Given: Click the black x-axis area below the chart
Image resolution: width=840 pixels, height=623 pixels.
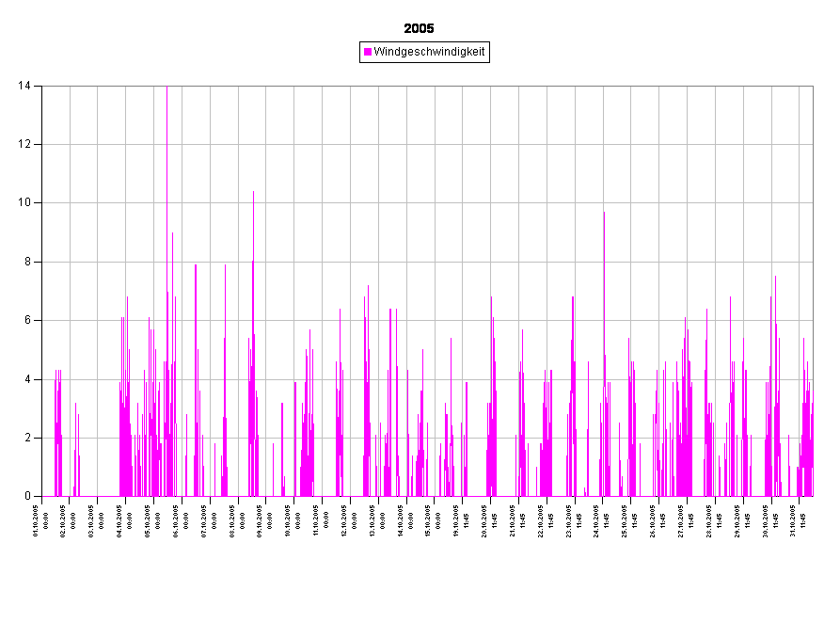Looking at the screenshot, I should (x=423, y=555).
